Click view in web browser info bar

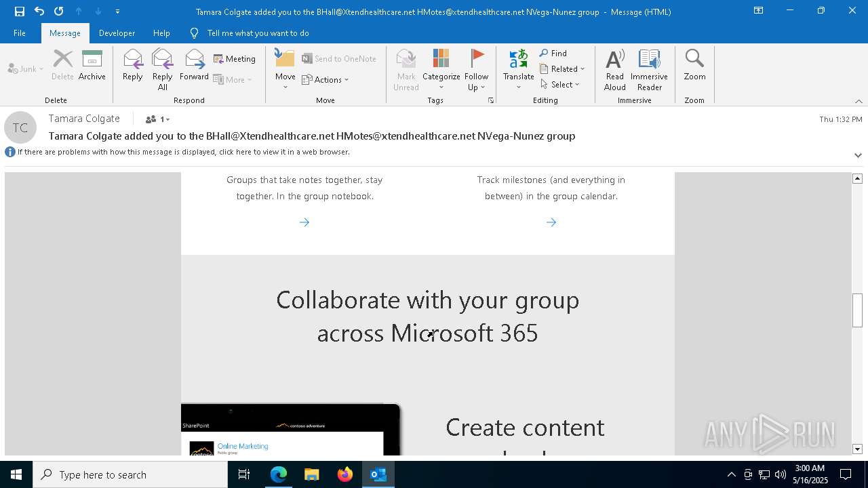(x=183, y=152)
